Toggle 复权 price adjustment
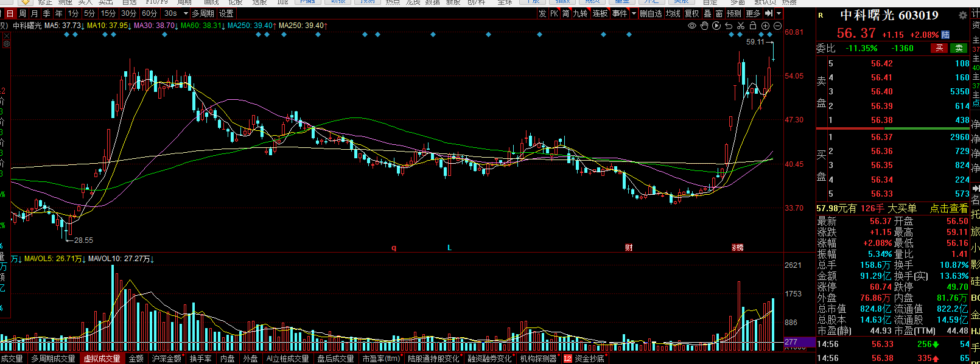The image size is (980, 364). (691, 13)
